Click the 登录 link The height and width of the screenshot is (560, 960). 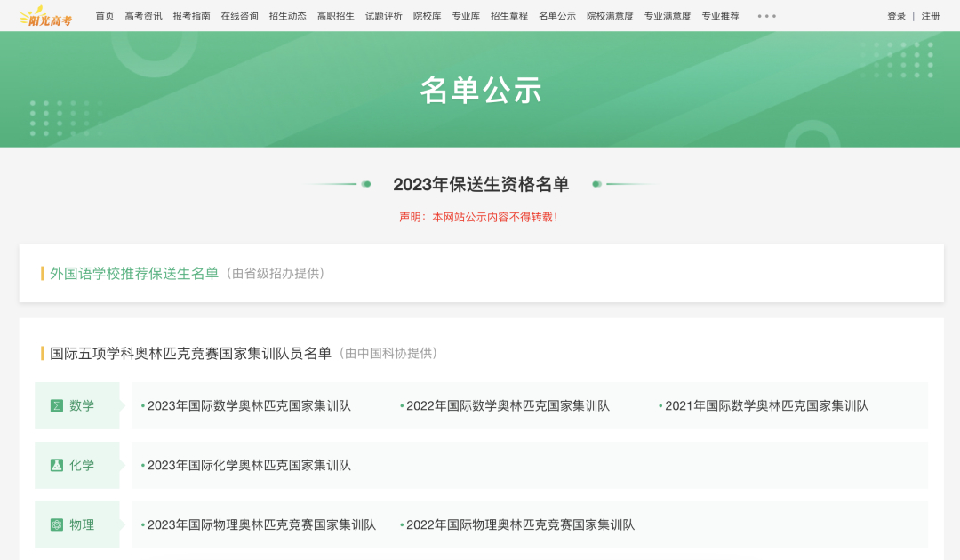(x=896, y=16)
